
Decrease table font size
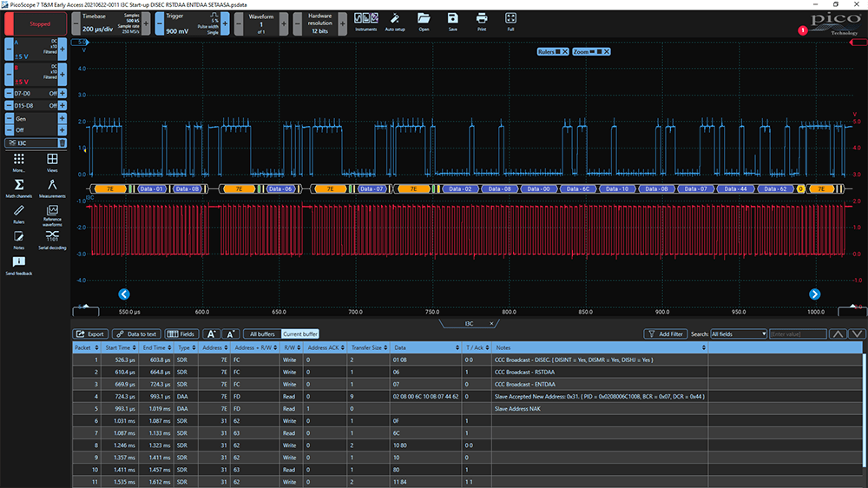[x=230, y=334]
